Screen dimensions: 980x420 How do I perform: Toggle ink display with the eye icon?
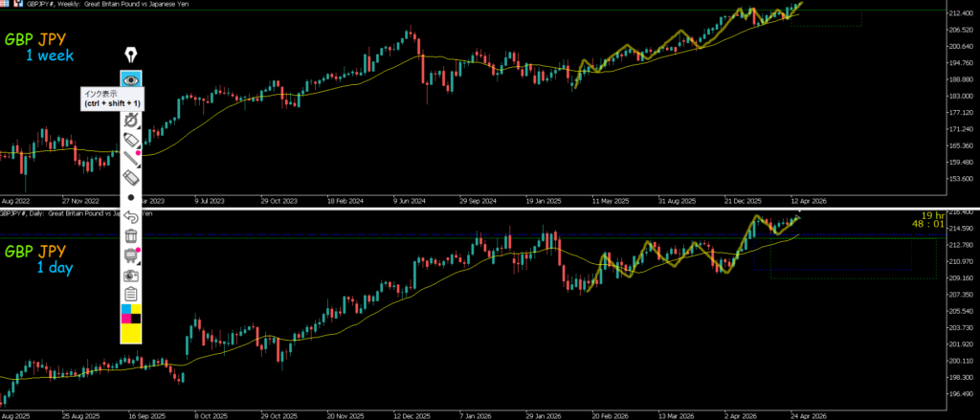coord(131,79)
